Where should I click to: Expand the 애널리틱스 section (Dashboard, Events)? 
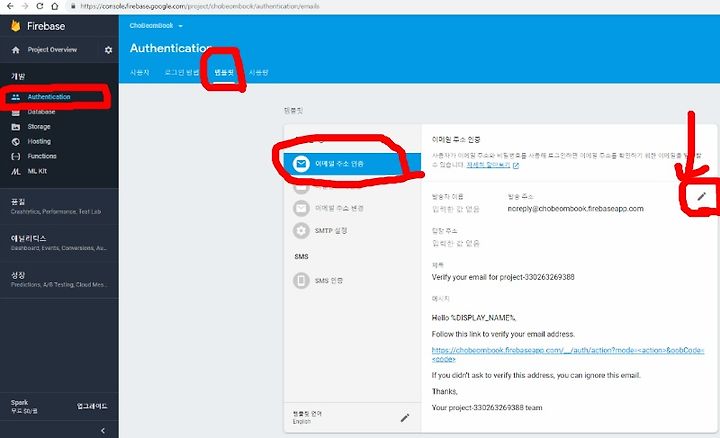(x=59, y=243)
